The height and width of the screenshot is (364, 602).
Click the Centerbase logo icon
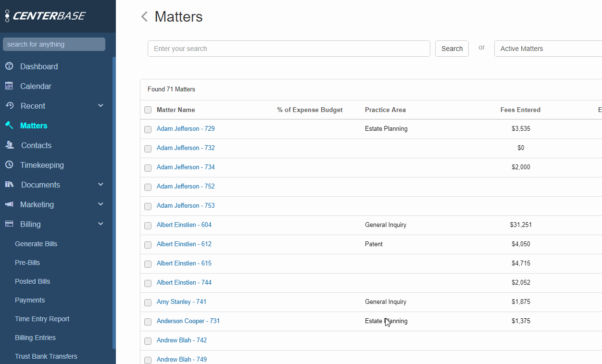click(x=7, y=16)
